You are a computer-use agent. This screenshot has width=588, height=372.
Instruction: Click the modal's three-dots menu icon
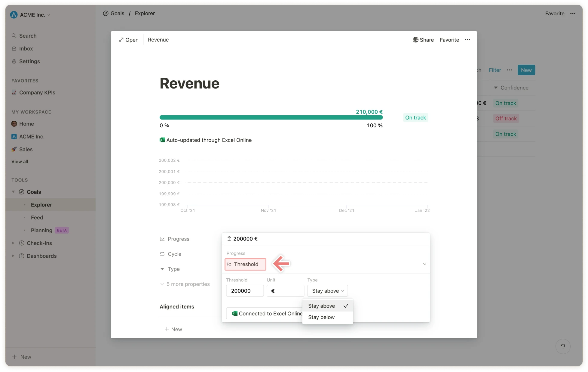point(467,40)
